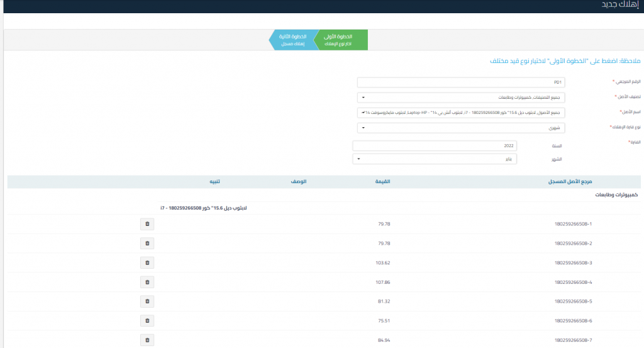Image resolution: width=644 pixels, height=348 pixels.
Task: Go to الخطوة الأولى step tab
Action: [x=341, y=40]
